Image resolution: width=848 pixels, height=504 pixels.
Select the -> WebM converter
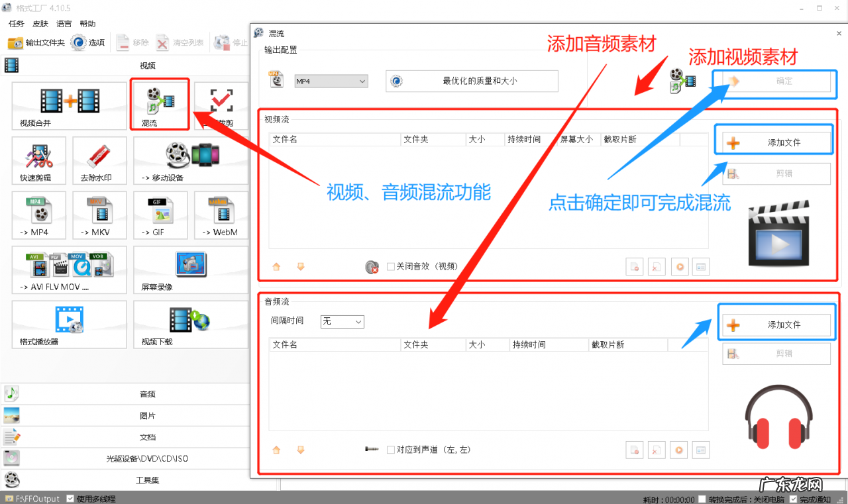point(221,215)
